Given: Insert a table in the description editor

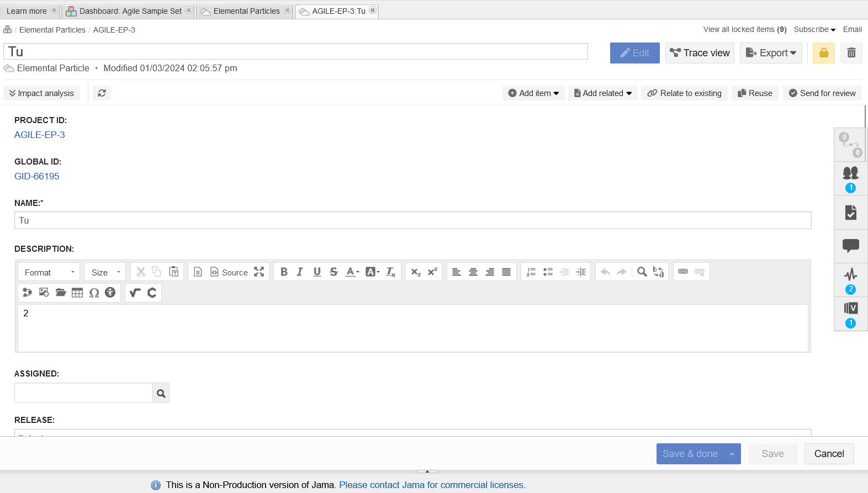Looking at the screenshot, I should point(77,293).
